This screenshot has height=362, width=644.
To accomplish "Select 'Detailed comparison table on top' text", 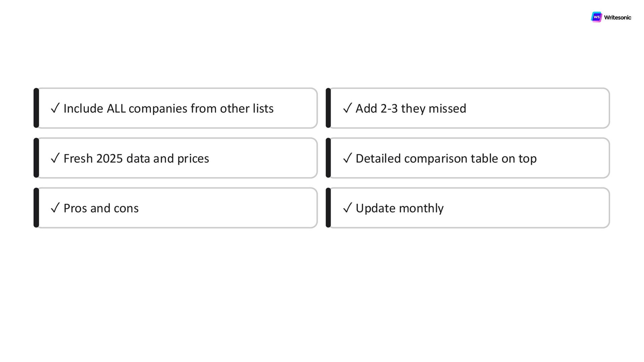I will click(446, 159).
